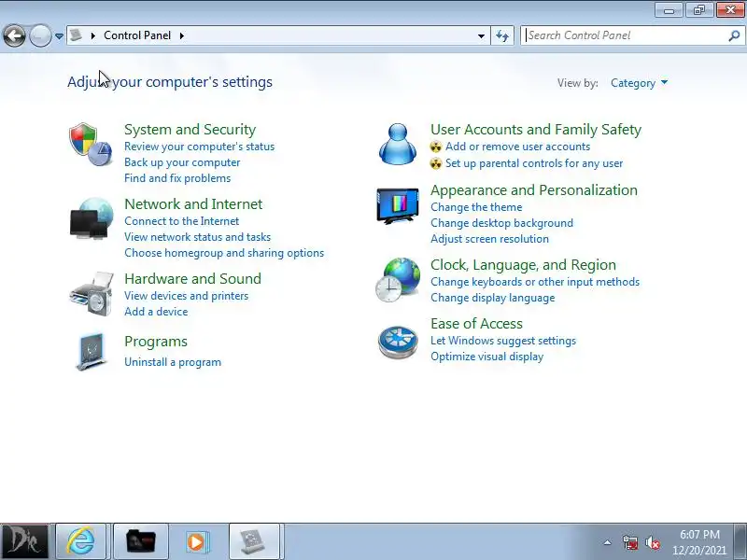
Task: Refresh the Control Panel address bar
Action: [x=502, y=35]
